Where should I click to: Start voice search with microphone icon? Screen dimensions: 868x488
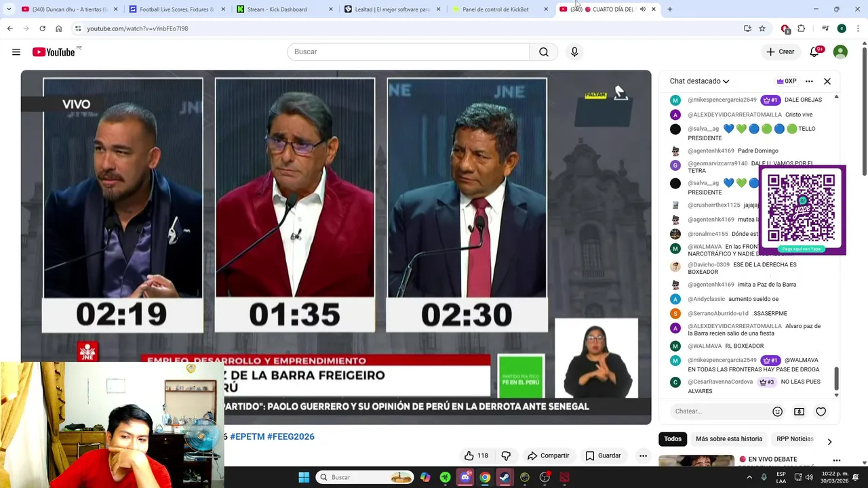(574, 52)
